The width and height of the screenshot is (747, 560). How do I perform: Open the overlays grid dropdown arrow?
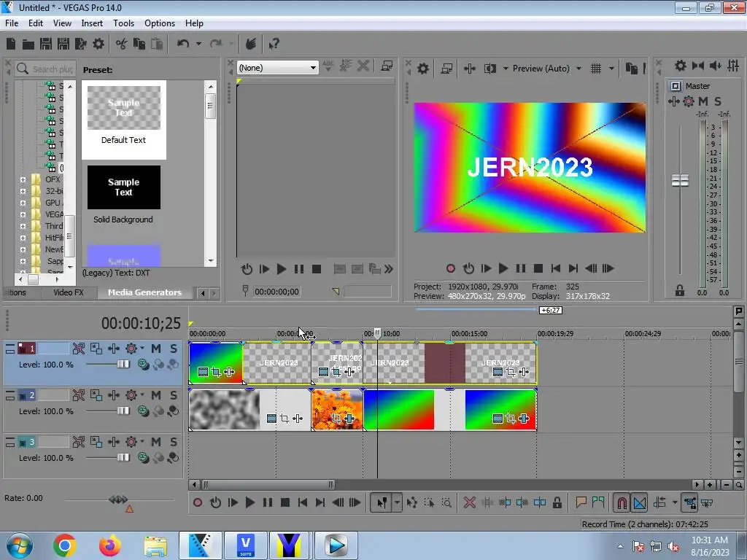click(x=611, y=69)
